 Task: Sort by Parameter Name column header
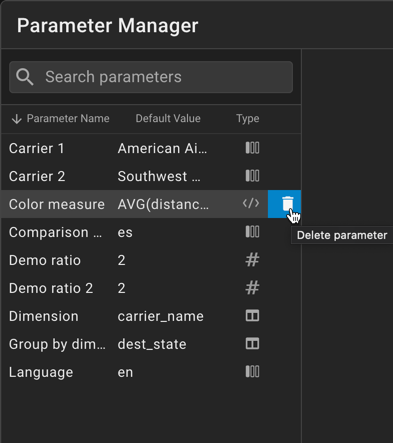68,119
